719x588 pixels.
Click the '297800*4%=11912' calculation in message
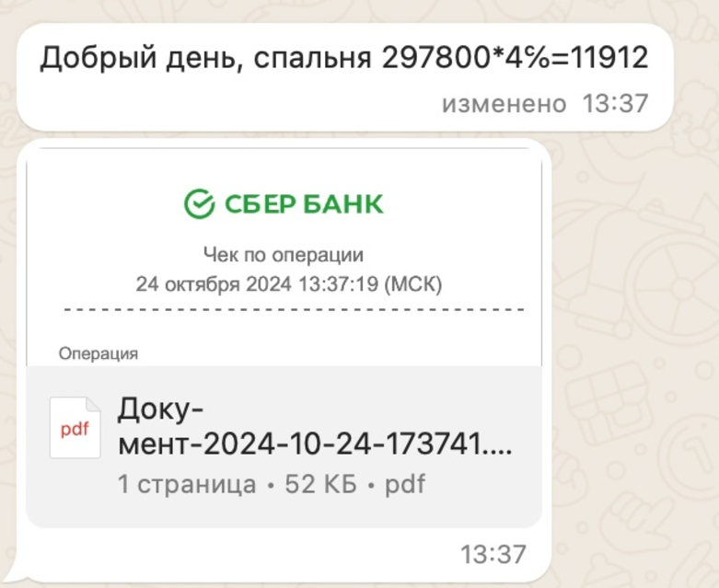coord(515,58)
